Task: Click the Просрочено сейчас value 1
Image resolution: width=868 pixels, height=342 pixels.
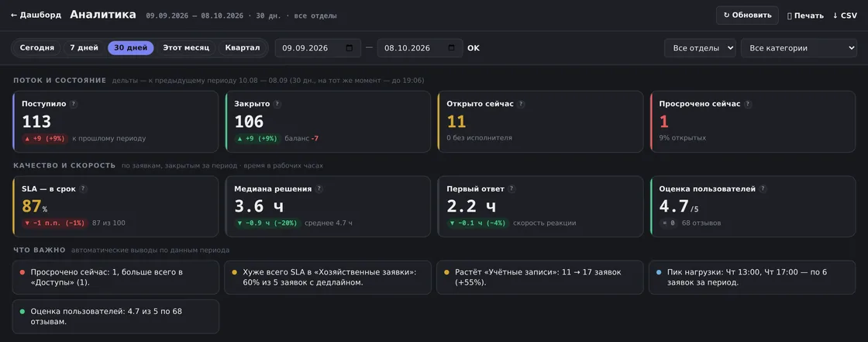Action: coord(664,122)
